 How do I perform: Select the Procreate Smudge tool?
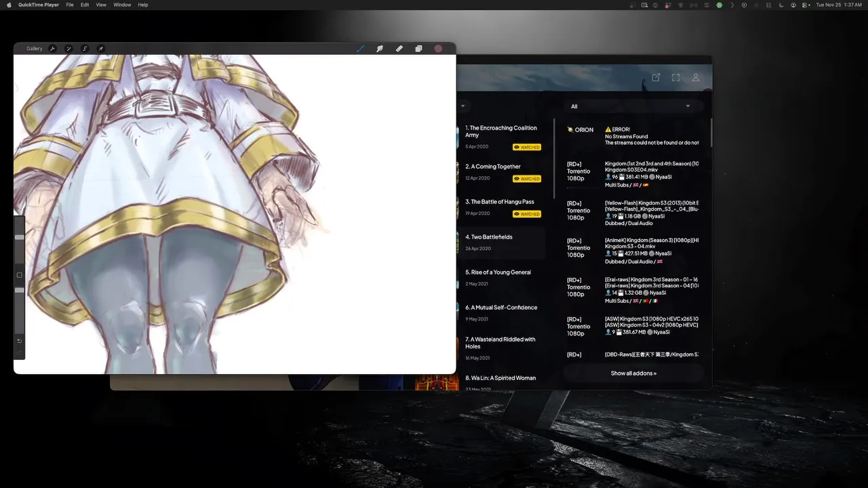380,49
